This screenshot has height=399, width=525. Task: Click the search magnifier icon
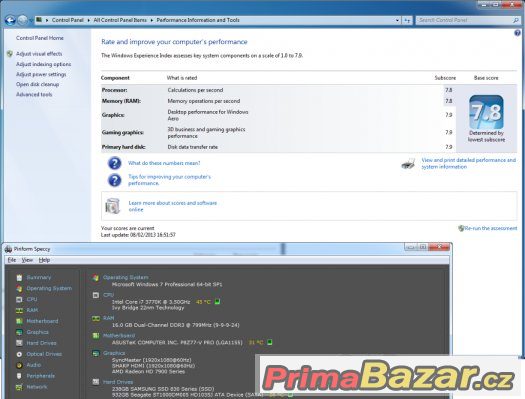(x=516, y=20)
